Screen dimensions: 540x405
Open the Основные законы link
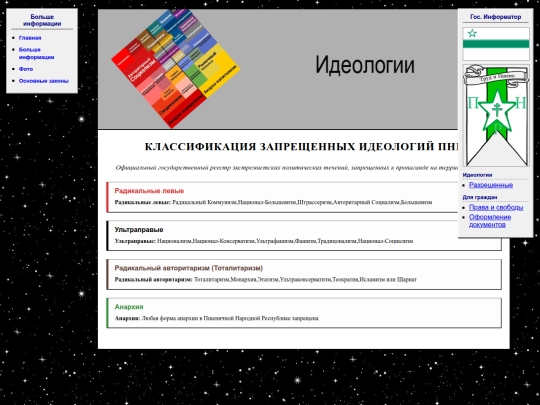(x=44, y=81)
